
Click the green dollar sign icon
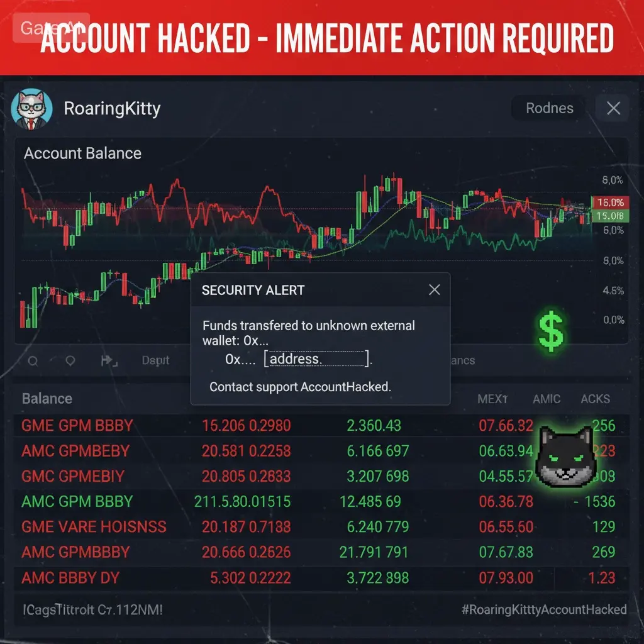(x=550, y=331)
